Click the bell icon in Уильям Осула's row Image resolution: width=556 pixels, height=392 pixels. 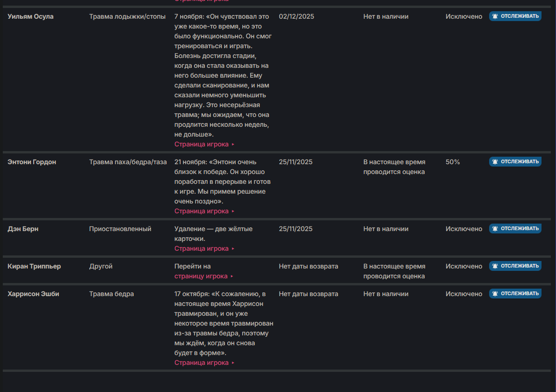[495, 16]
